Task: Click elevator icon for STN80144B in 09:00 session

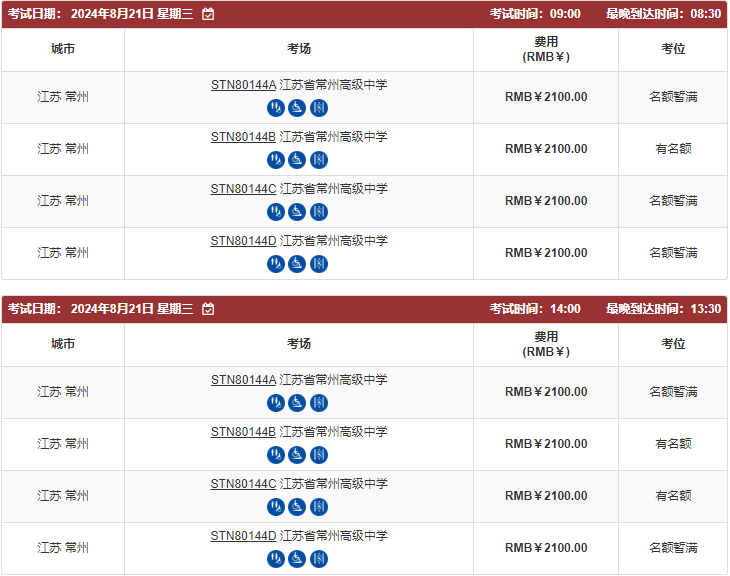Action: [x=319, y=160]
